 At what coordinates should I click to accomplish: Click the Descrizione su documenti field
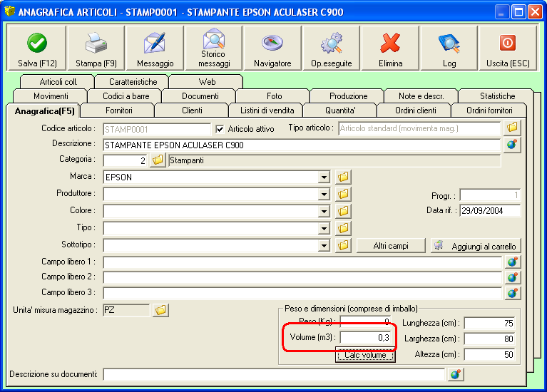(x=274, y=375)
